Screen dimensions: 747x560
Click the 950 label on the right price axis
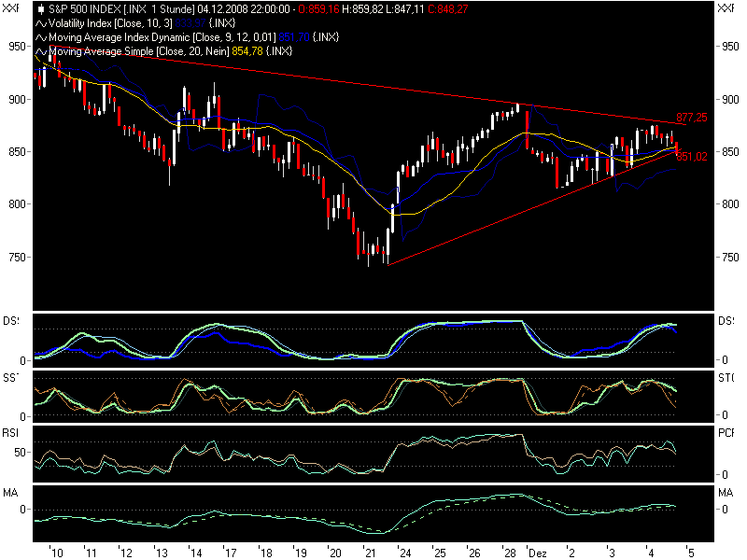(730, 47)
